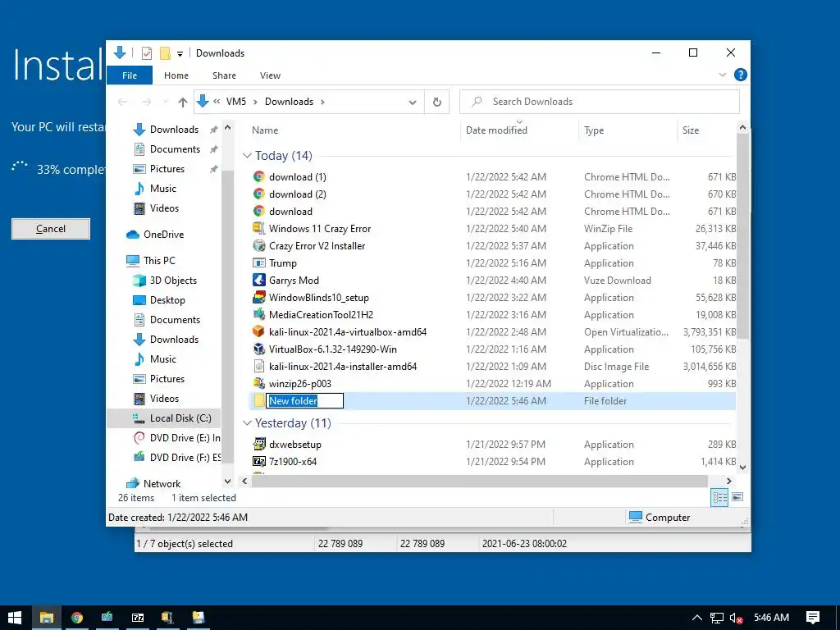Open OneDrive in navigation pane
Viewport: 840px width, 630px height.
pos(163,234)
